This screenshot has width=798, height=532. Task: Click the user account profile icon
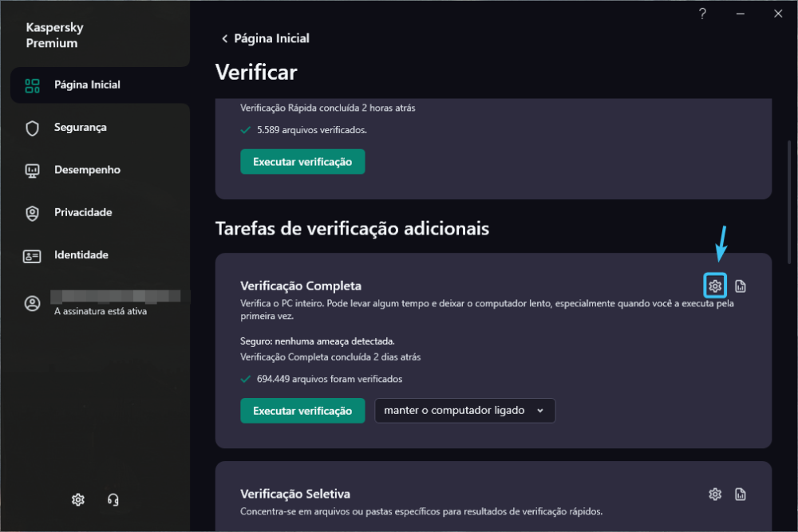pos(33,303)
